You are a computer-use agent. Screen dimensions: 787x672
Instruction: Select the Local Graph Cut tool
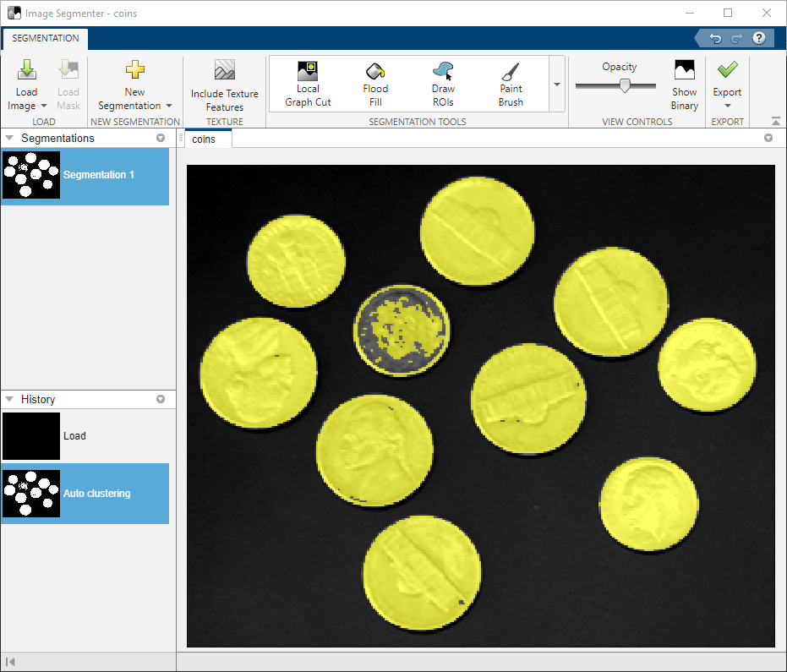click(x=308, y=85)
